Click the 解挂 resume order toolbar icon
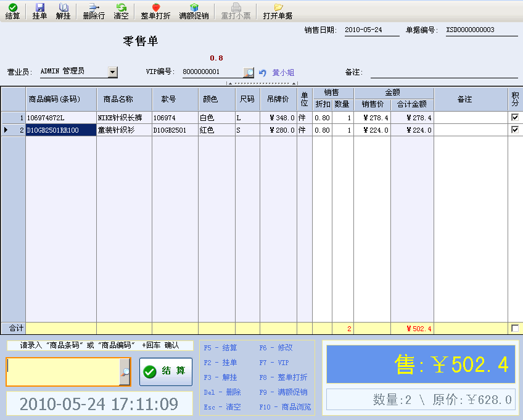523x420 pixels. pos(64,11)
